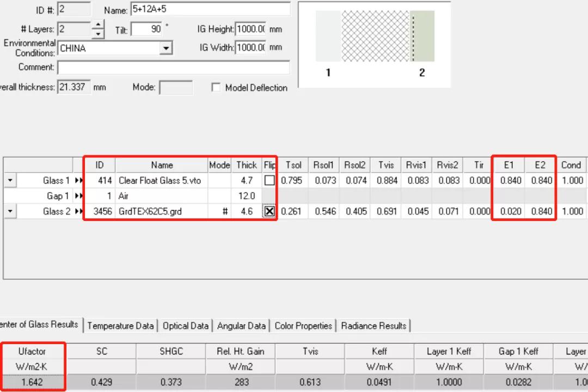Viewport: 588px width, 392px height.
Task: Decrease the number of layers with down arrow
Action: pyautogui.click(x=98, y=34)
